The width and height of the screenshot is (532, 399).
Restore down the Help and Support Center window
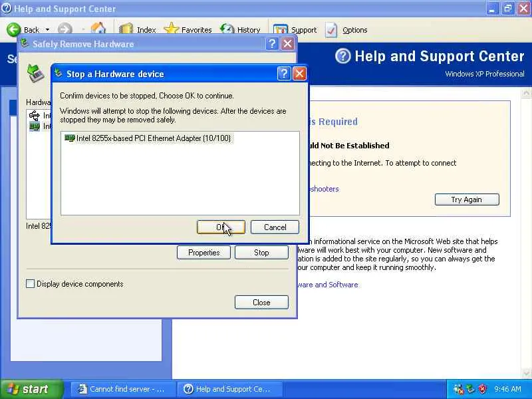[x=507, y=9]
